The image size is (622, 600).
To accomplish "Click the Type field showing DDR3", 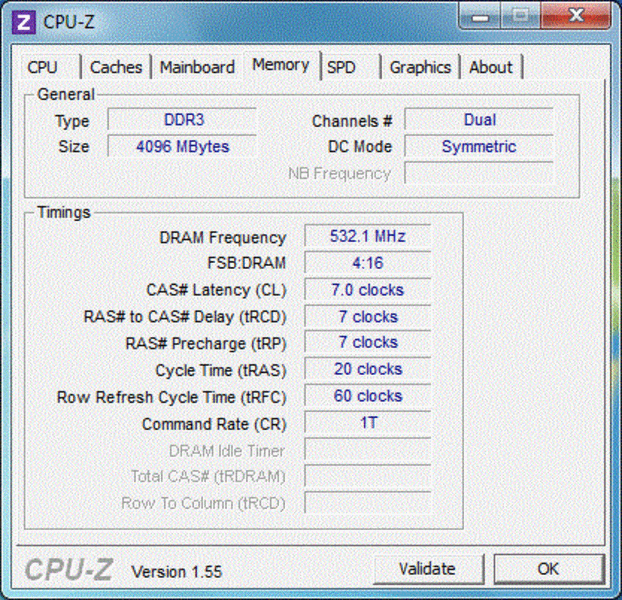I will point(182,120).
